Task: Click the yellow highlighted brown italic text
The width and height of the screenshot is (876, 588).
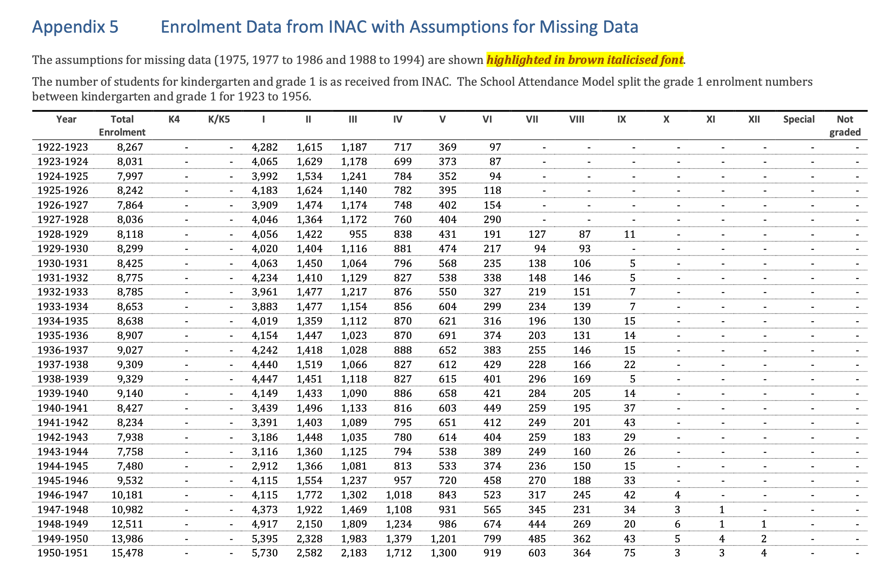Action: 585,60
